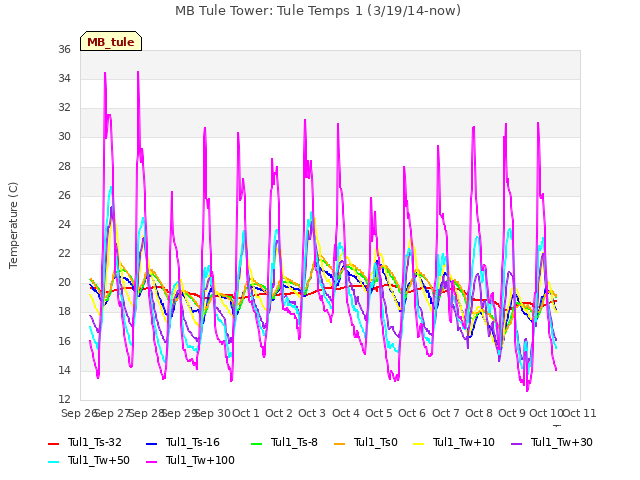Click the 14 y-axis tick label
The height and width of the screenshot is (480, 640).
pyautogui.click(x=64, y=371)
